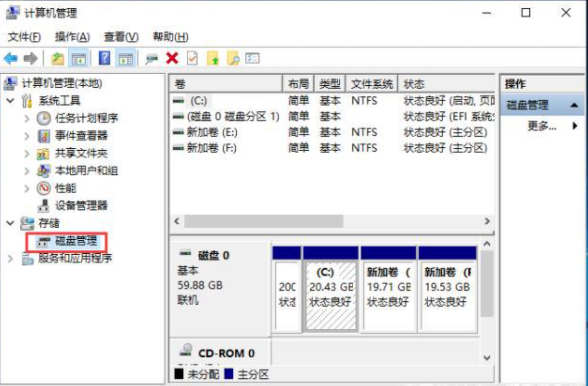Open the 查看(V) menu
This screenshot has width=588, height=386.
pos(121,37)
